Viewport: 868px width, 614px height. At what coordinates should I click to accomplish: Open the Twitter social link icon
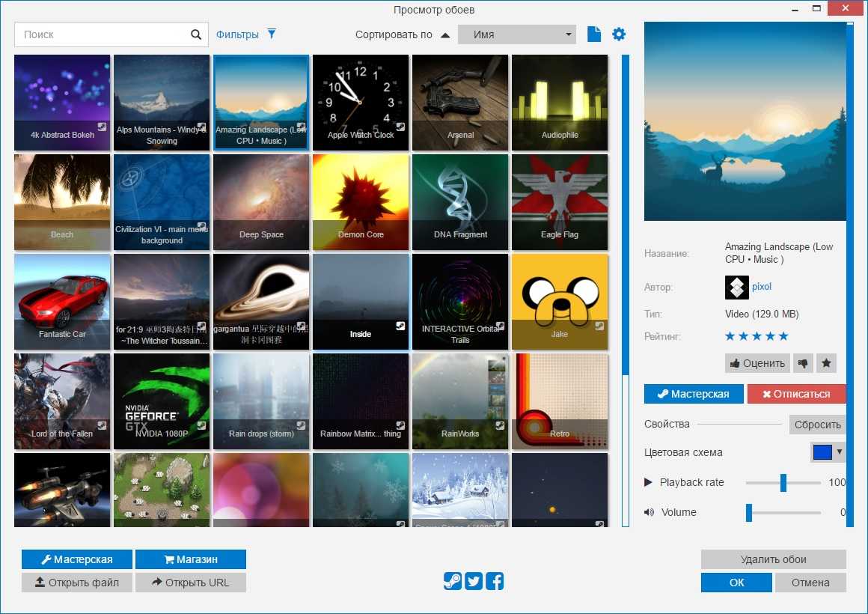coord(473,581)
